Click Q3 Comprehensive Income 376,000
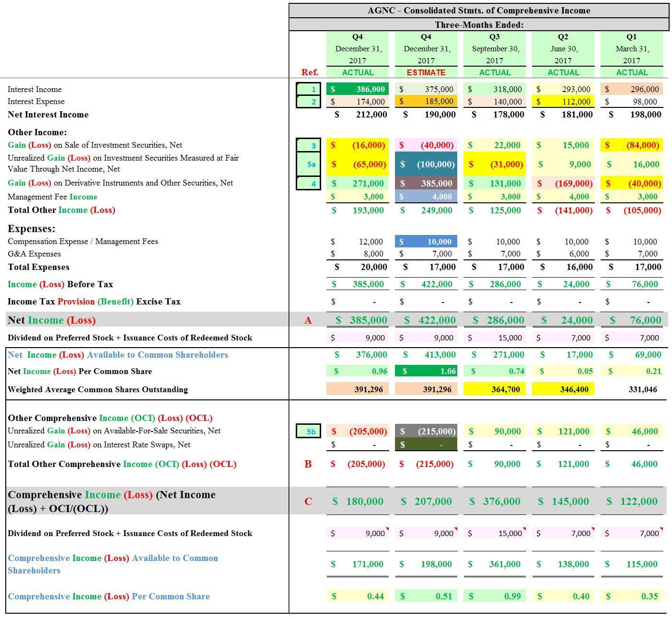This screenshot has height=619, width=672. pyautogui.click(x=495, y=502)
